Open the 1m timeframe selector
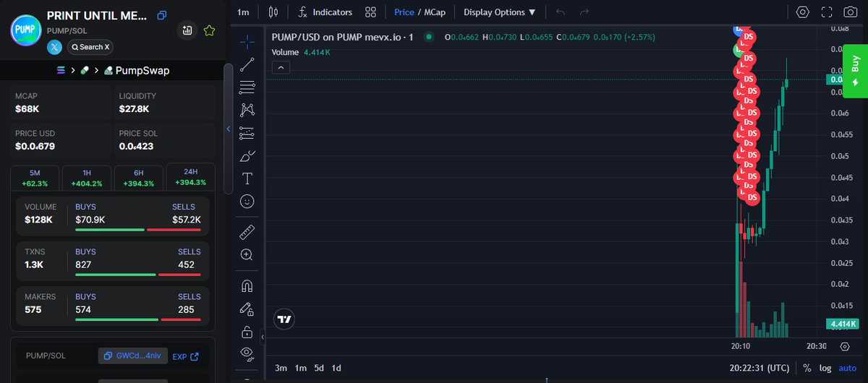The height and width of the screenshot is (383, 868). 243,12
